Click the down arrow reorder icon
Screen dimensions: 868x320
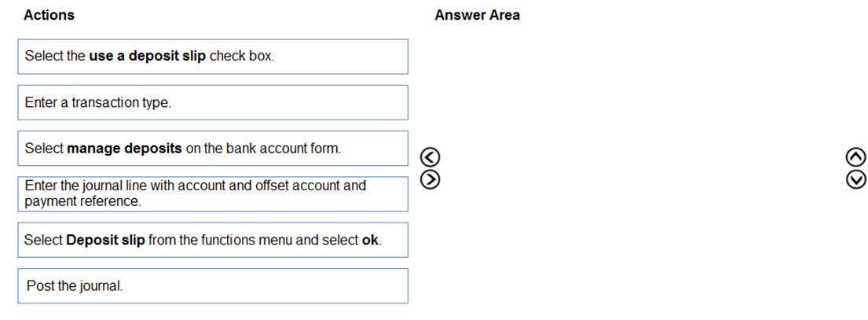(855, 178)
